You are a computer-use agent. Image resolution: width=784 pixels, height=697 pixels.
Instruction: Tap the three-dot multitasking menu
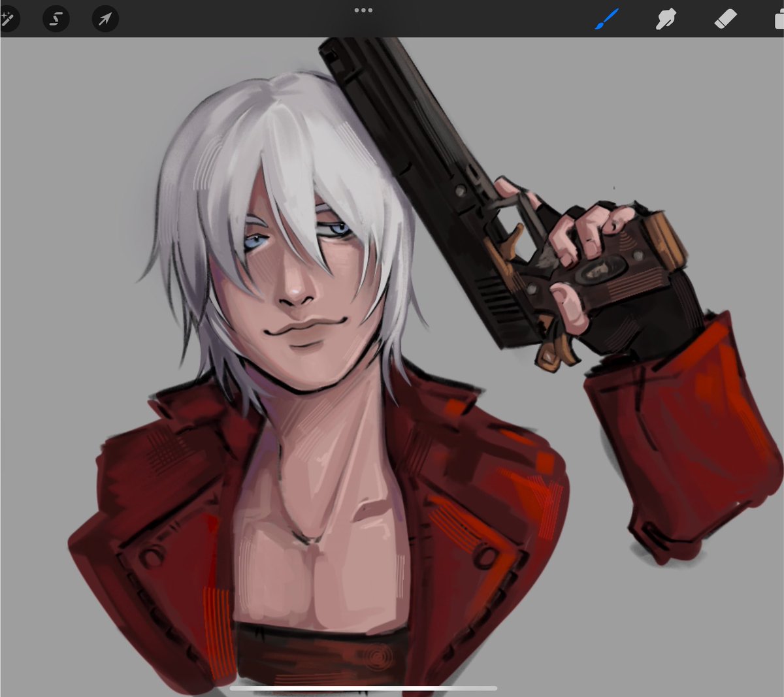point(363,10)
